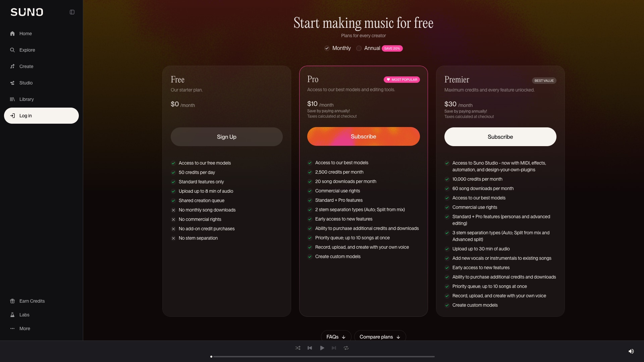
Task: Click the Library shelves icon
Action: click(12, 99)
